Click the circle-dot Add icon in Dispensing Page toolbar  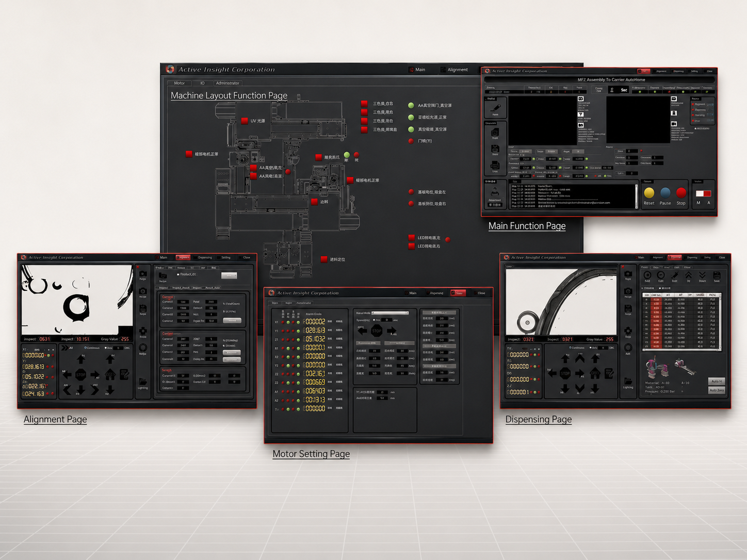coord(647,275)
